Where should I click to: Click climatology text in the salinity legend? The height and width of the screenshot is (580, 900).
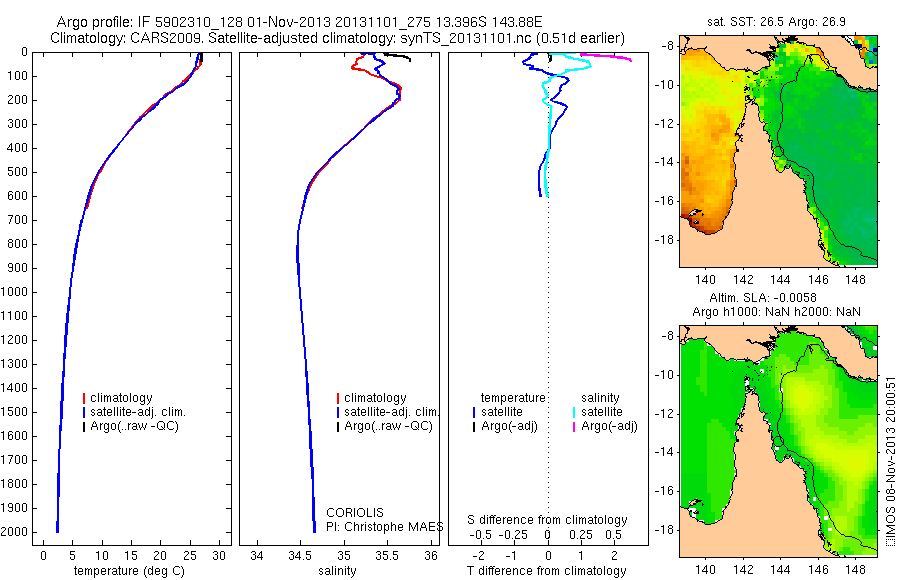(x=375, y=398)
